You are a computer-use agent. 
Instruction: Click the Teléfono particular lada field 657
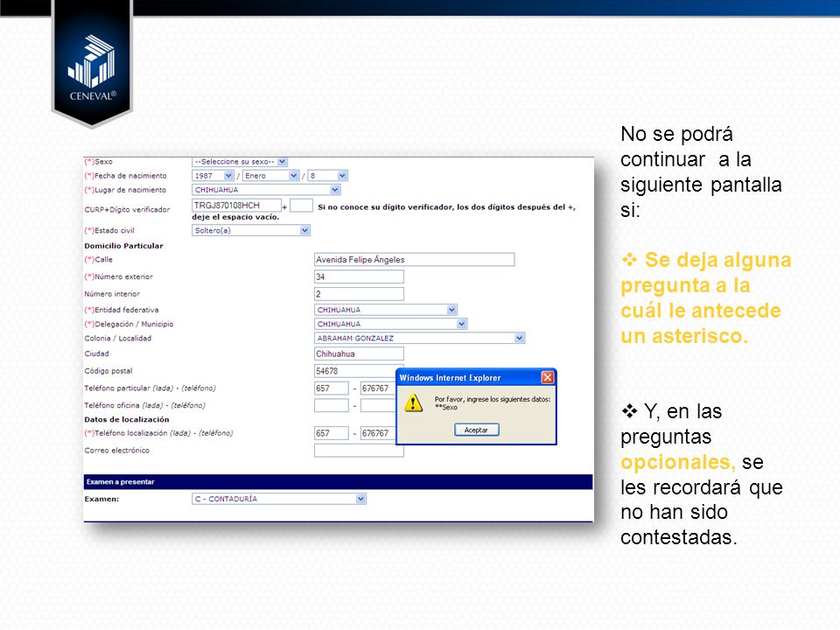(332, 388)
